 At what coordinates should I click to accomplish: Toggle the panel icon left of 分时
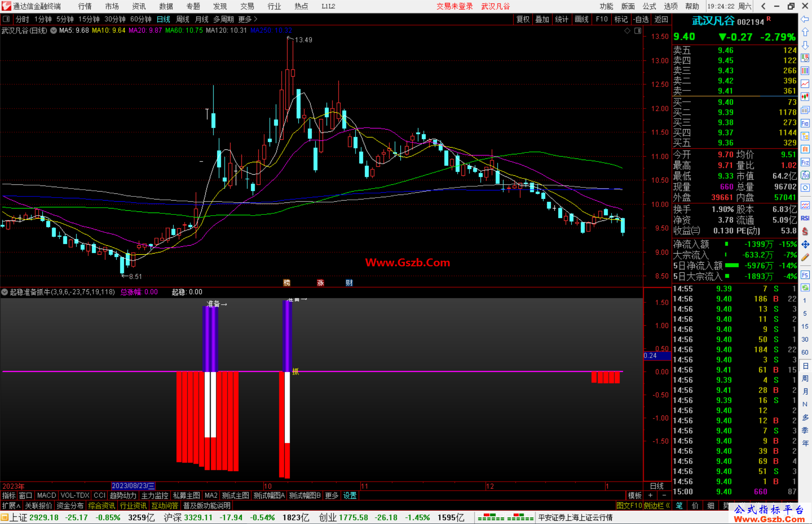6,19
